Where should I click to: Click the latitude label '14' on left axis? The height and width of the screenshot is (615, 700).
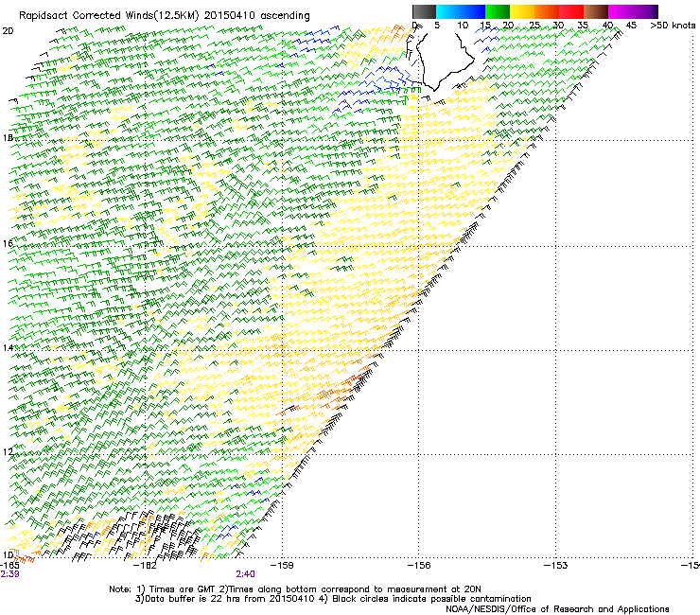click(8, 347)
